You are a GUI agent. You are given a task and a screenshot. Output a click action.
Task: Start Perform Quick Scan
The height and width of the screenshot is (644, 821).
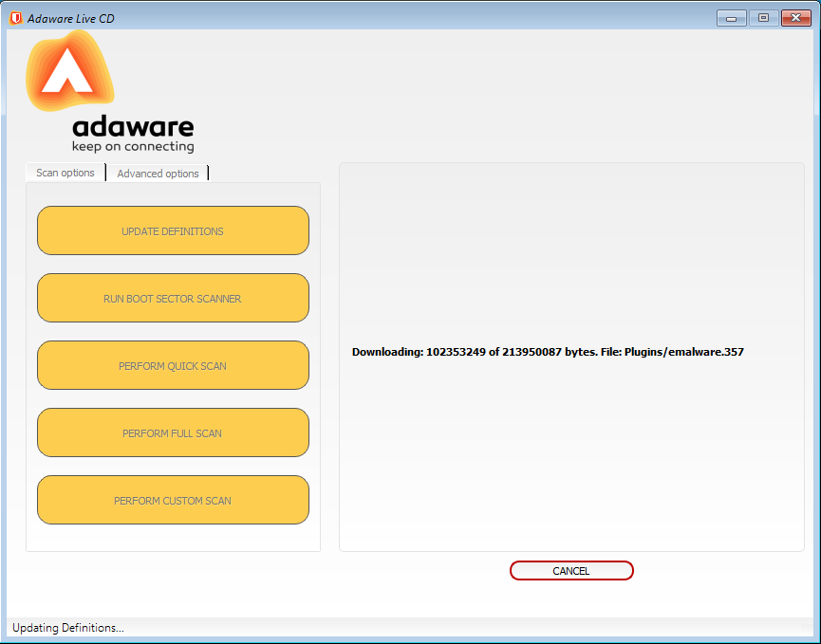[173, 366]
